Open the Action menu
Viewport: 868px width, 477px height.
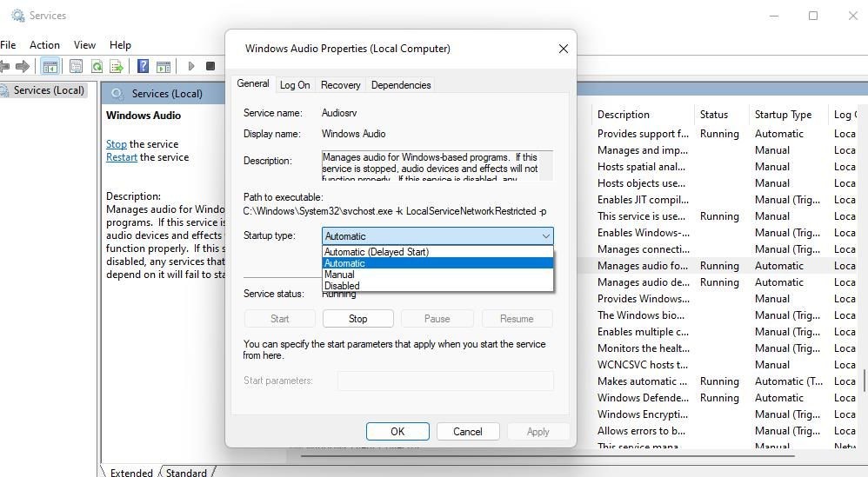44,45
